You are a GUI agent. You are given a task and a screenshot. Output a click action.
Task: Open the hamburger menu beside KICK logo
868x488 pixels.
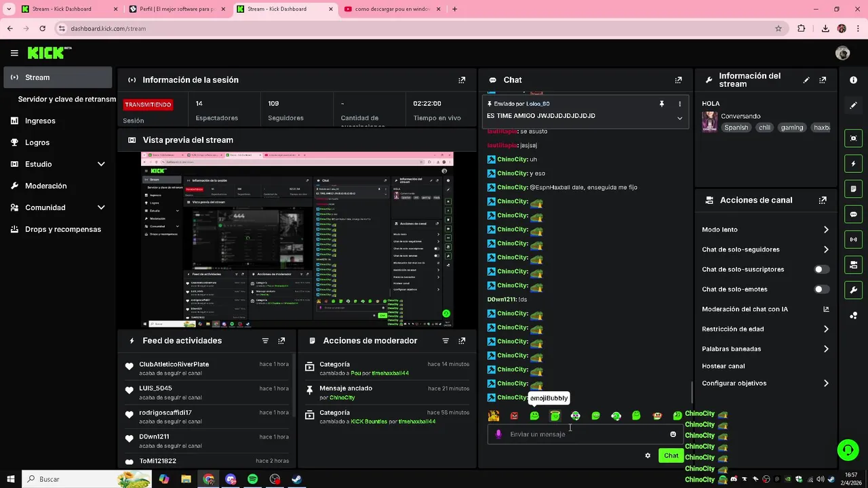click(14, 53)
